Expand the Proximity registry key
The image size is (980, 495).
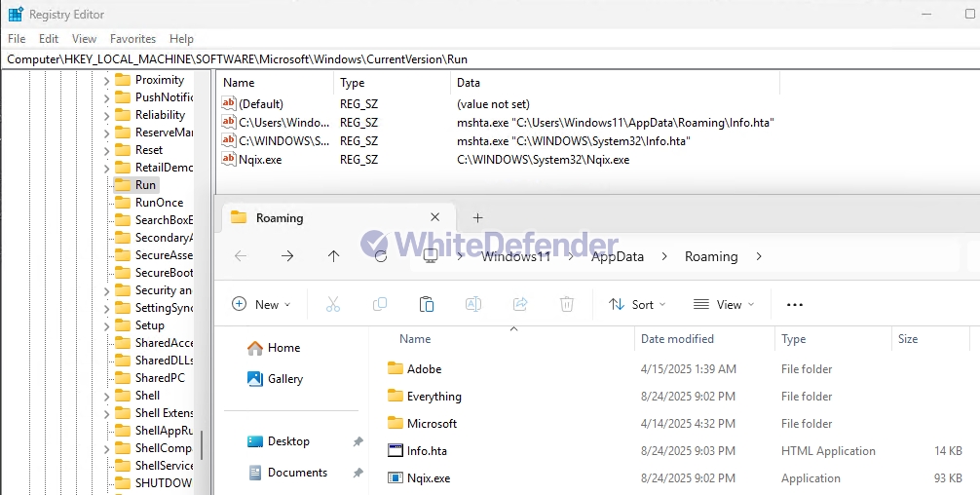coord(106,81)
